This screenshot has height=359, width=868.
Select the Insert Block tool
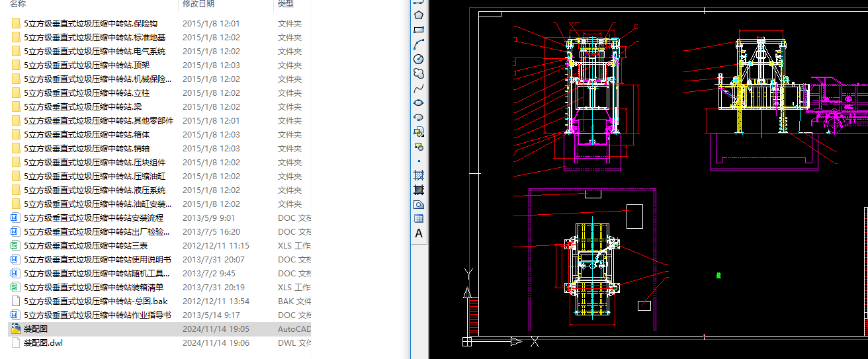(x=418, y=132)
